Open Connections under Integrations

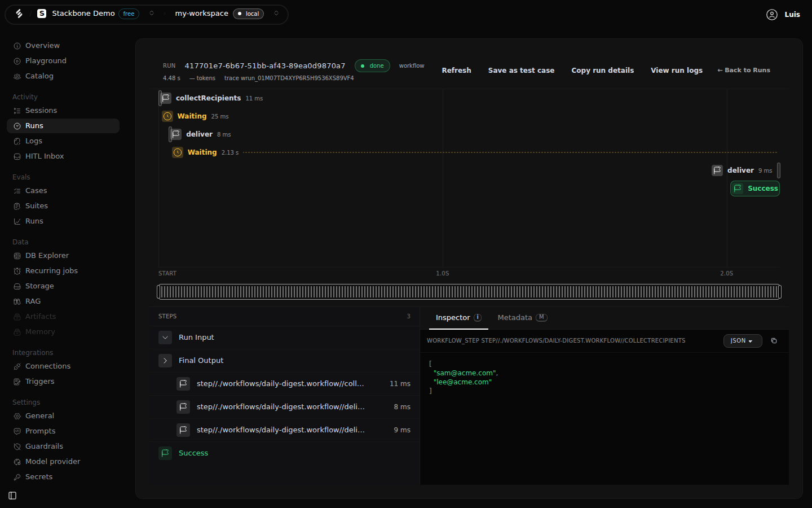pyautogui.click(x=63, y=366)
